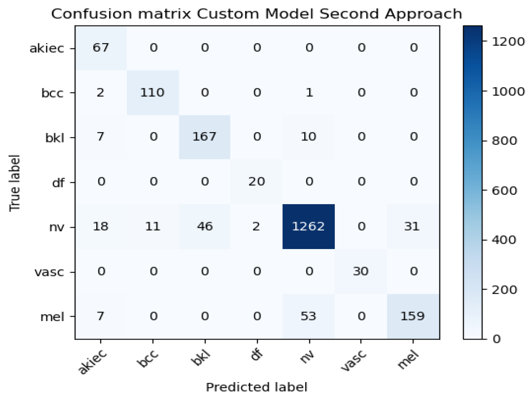Image resolution: width=532 pixels, height=398 pixels.
Task: Click the diagonal cell showing 167
Action: pyautogui.click(x=204, y=137)
